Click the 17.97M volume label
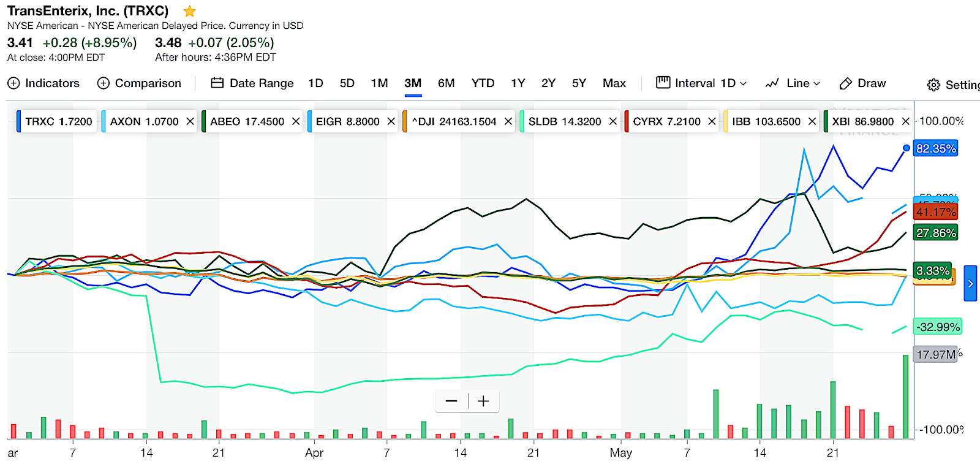The width and height of the screenshot is (980, 464). pos(935,354)
